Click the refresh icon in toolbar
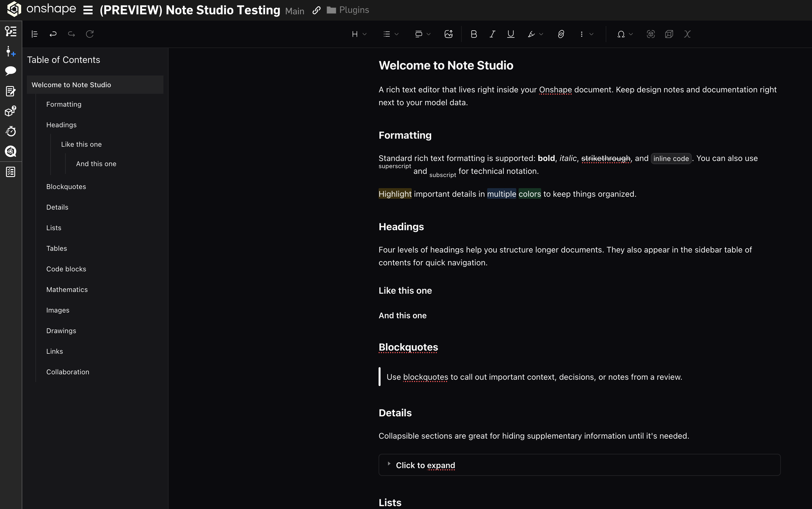Screen dimensions: 812x509 click(x=90, y=34)
